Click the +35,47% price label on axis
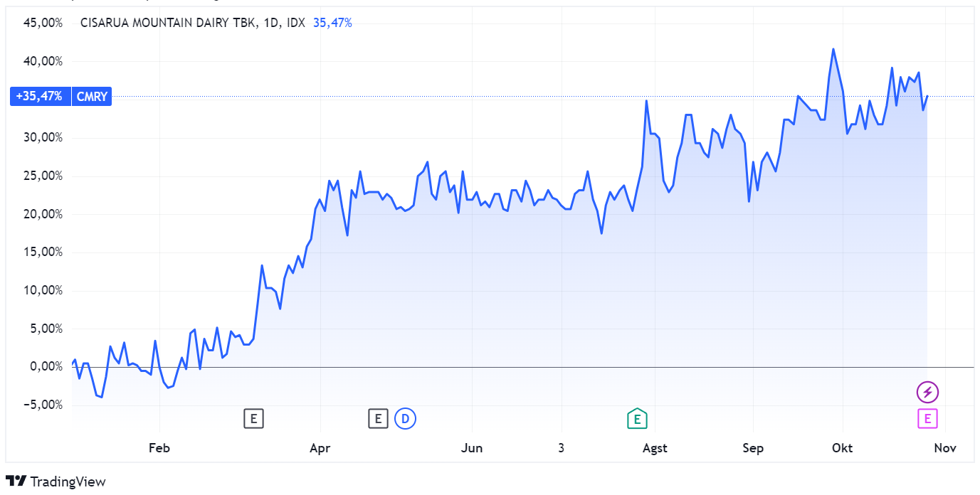 (41, 97)
